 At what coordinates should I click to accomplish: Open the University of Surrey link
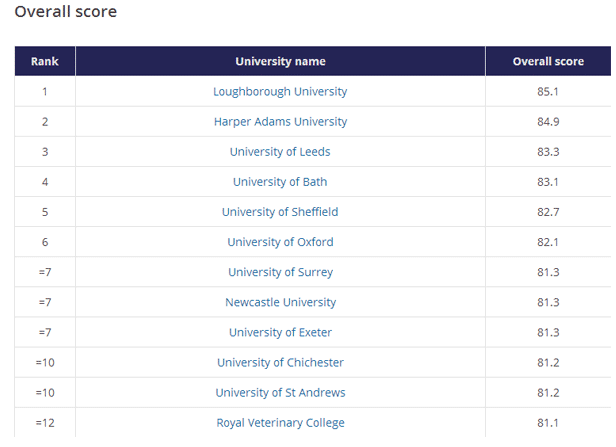(280, 272)
